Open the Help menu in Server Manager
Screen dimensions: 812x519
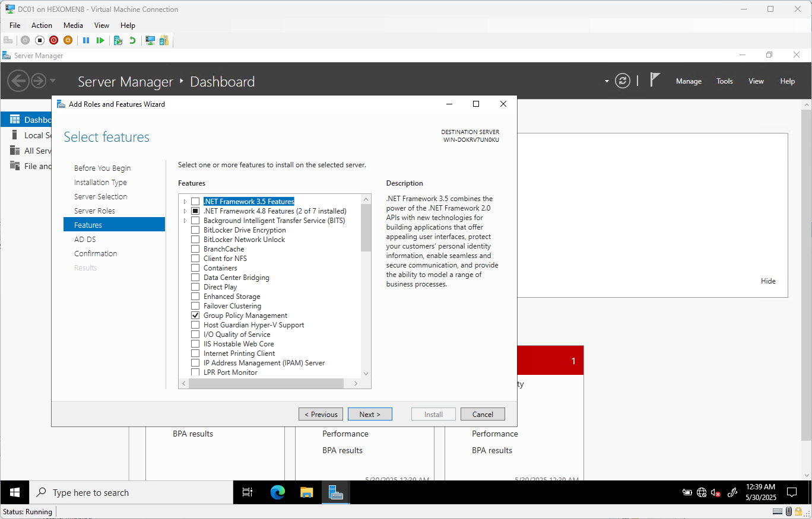point(788,81)
